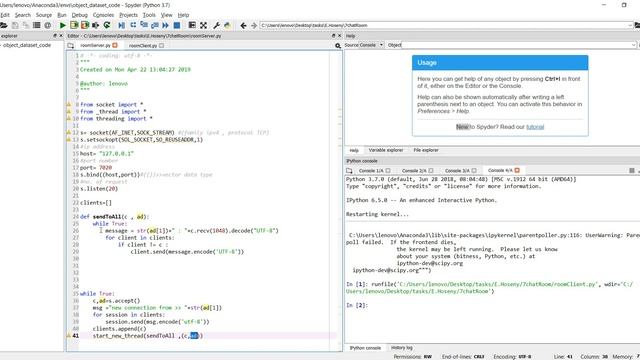Click the @ symbol finder icon
The image size is (640, 360).
48,25
